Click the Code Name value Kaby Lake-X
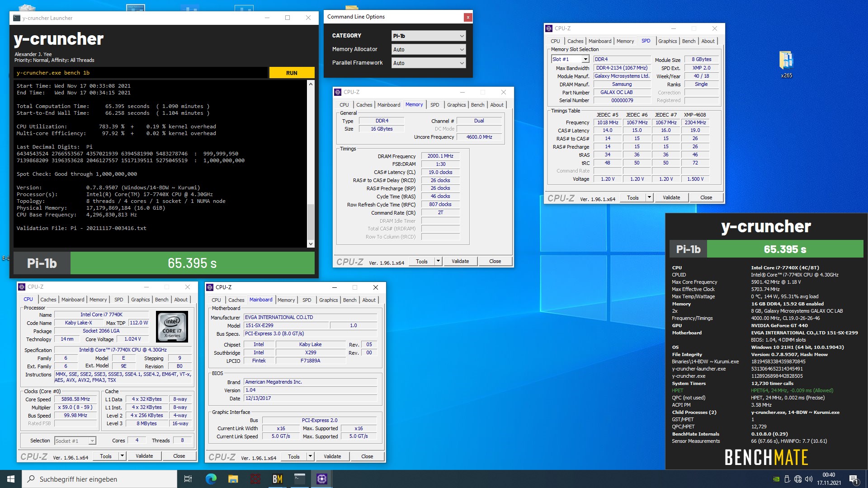The width and height of the screenshot is (868, 488). point(78,323)
